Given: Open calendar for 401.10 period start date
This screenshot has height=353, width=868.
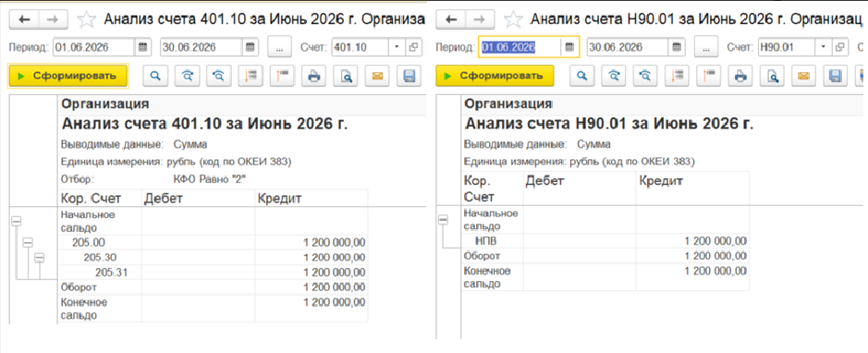Looking at the screenshot, I should pos(143,47).
